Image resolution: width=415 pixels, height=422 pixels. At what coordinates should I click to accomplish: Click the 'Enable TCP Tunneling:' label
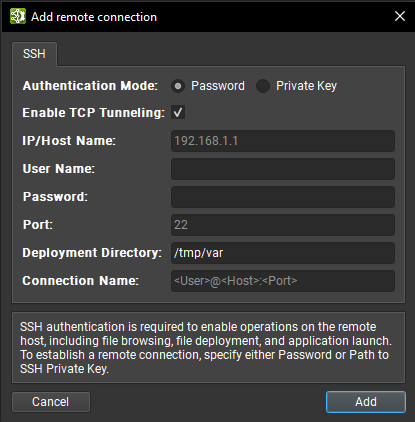[93, 113]
